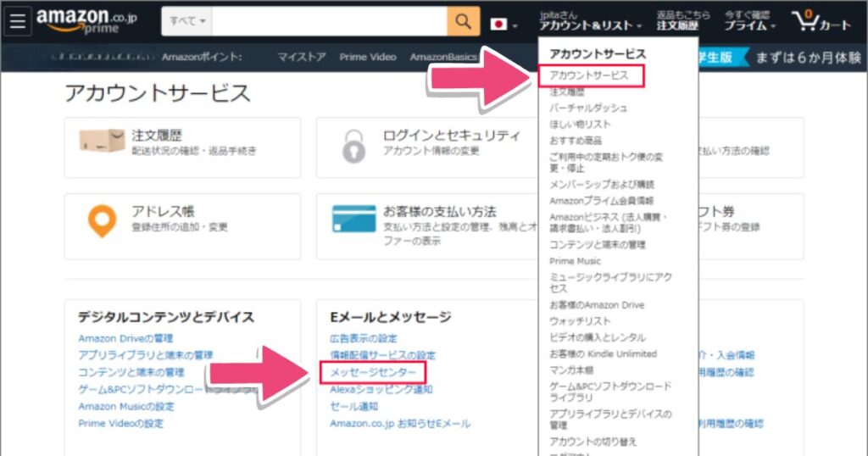
Task: Select Prime Music in the dropdown menu
Action: (575, 261)
